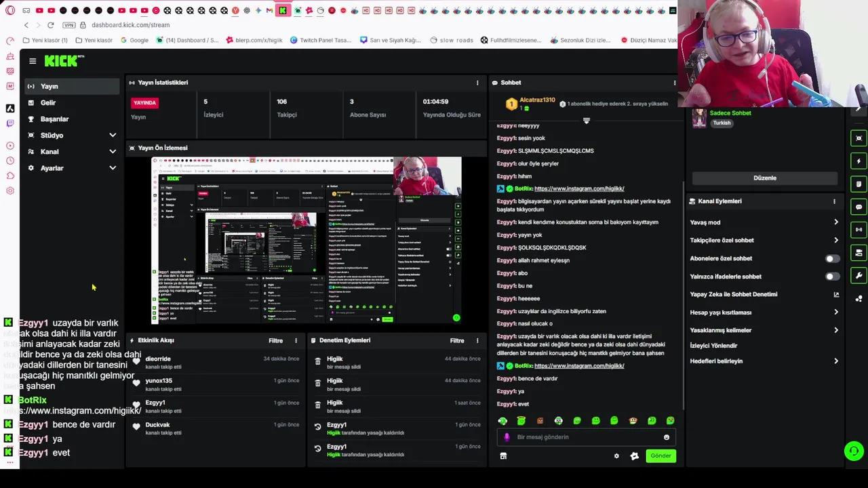This screenshot has height=488, width=868.
Task: Select Başarılar in the sidebar
Action: tap(71, 119)
